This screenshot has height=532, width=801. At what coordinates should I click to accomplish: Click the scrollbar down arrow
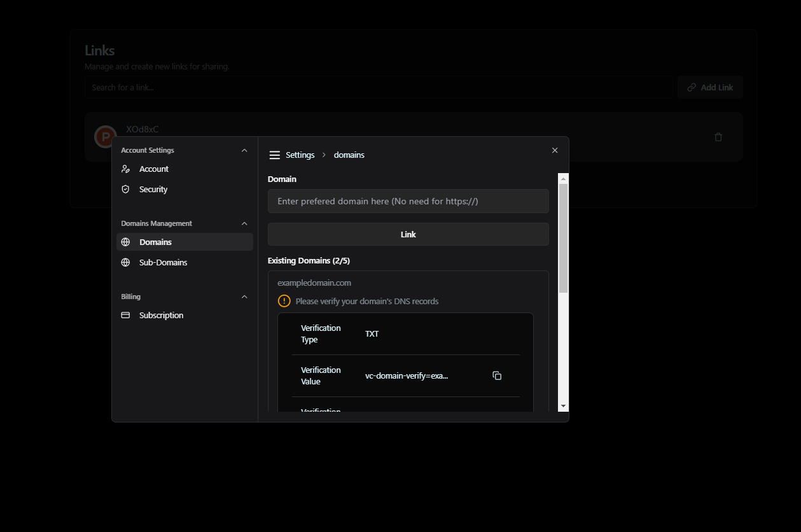pos(563,406)
